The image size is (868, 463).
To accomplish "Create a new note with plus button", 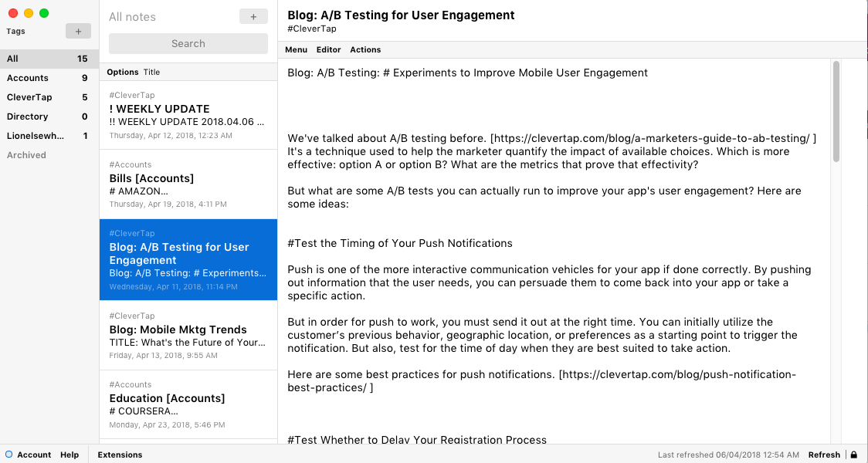I will click(x=253, y=17).
